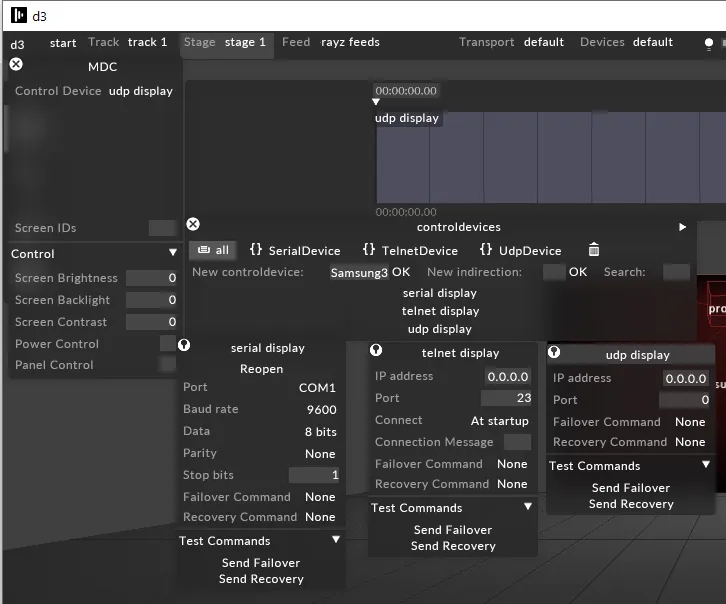Toggle the Power Control checkbox
This screenshot has height=604, width=726.
[167, 344]
